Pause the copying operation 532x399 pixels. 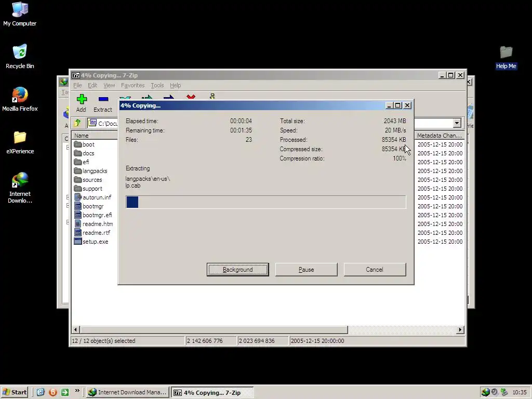click(306, 270)
